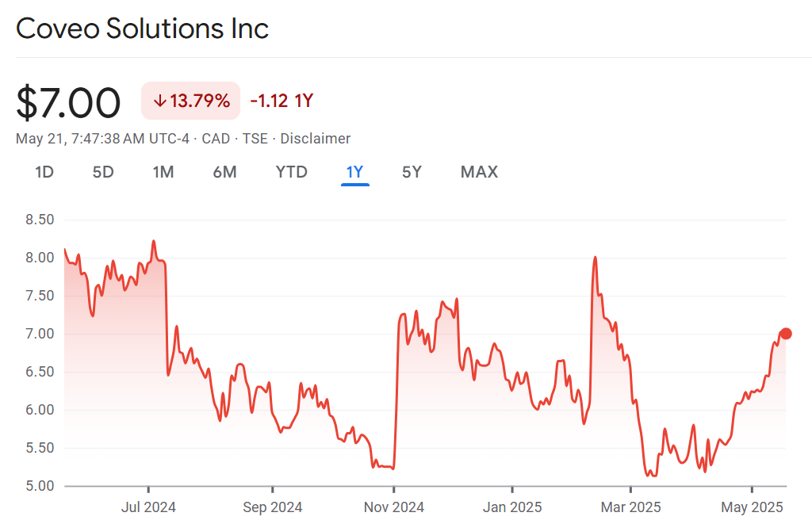Click the active 1Y tab
This screenshot has width=812, height=524.
354,172
